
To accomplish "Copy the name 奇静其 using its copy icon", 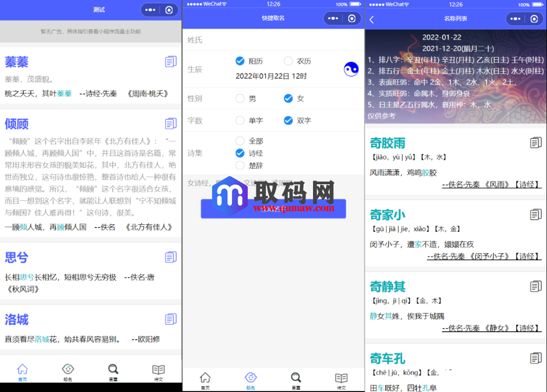I will pyautogui.click(x=536, y=286).
